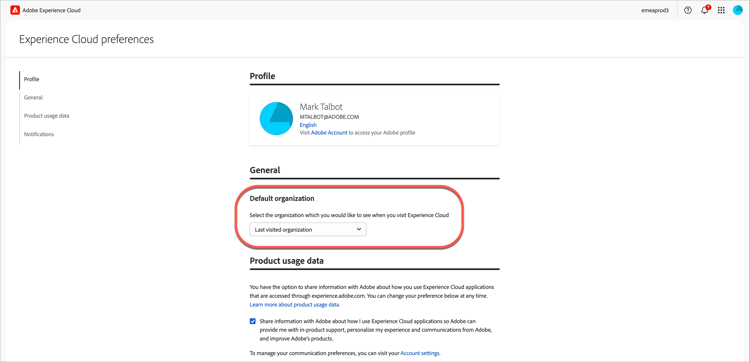Image resolution: width=750 pixels, height=362 pixels.
Task: Click the English language link
Action: tap(308, 125)
